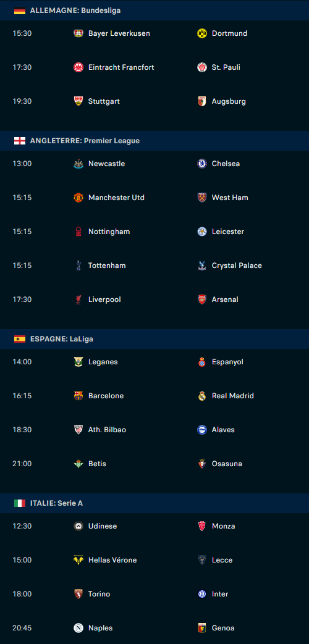The height and width of the screenshot is (644, 309).
Task: Click the Inter club logo
Action: (x=201, y=594)
